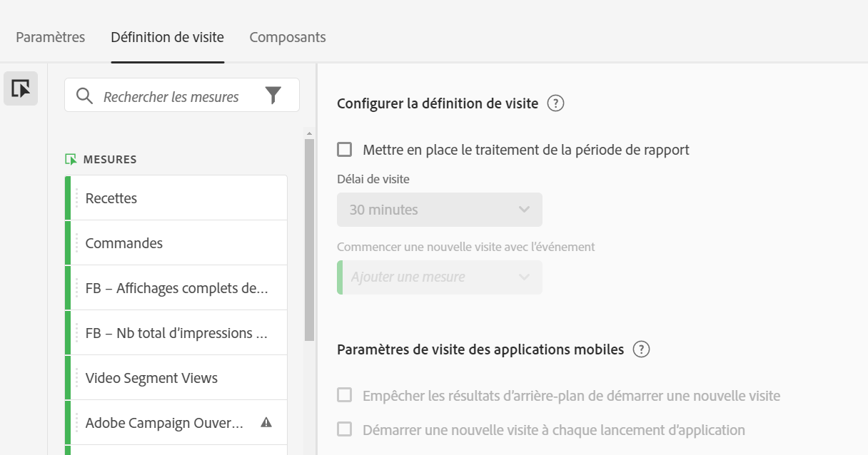Open the measures filter funnel icon

pyautogui.click(x=273, y=96)
